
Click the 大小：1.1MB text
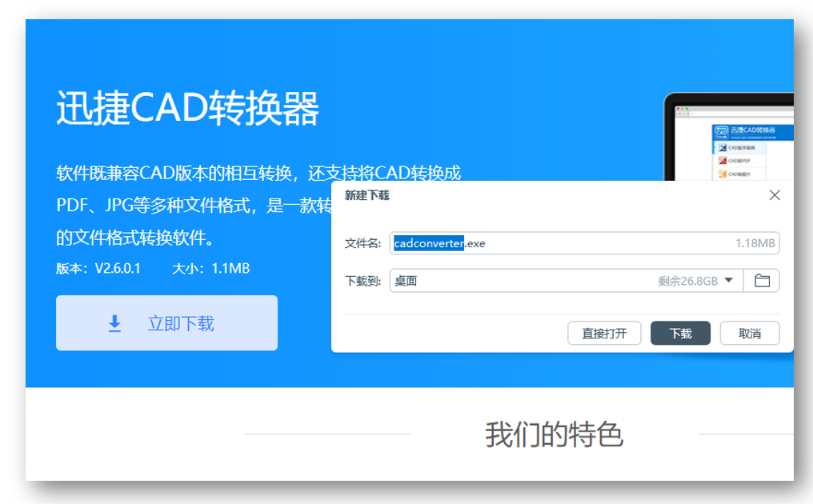pyautogui.click(x=210, y=268)
